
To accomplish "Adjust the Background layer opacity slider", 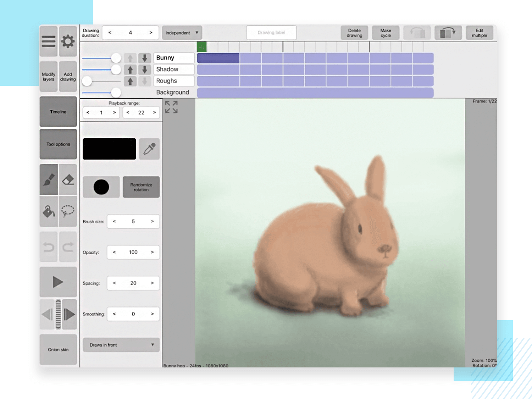I will [x=116, y=93].
